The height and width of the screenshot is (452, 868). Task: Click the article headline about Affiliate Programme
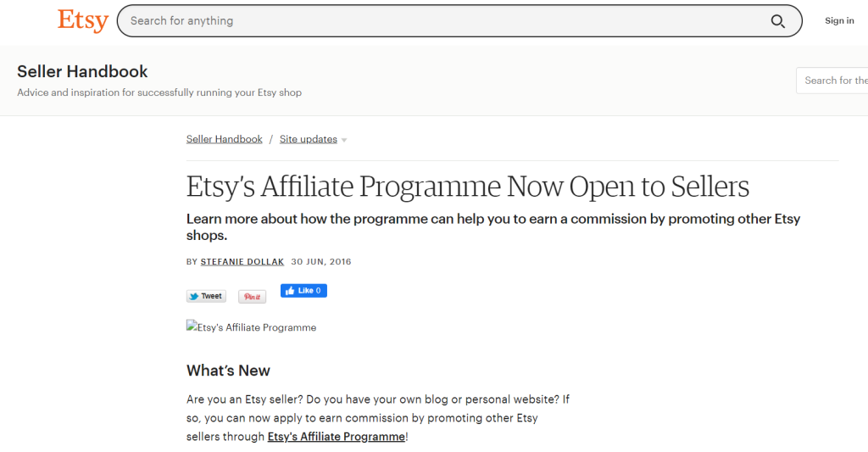(467, 187)
